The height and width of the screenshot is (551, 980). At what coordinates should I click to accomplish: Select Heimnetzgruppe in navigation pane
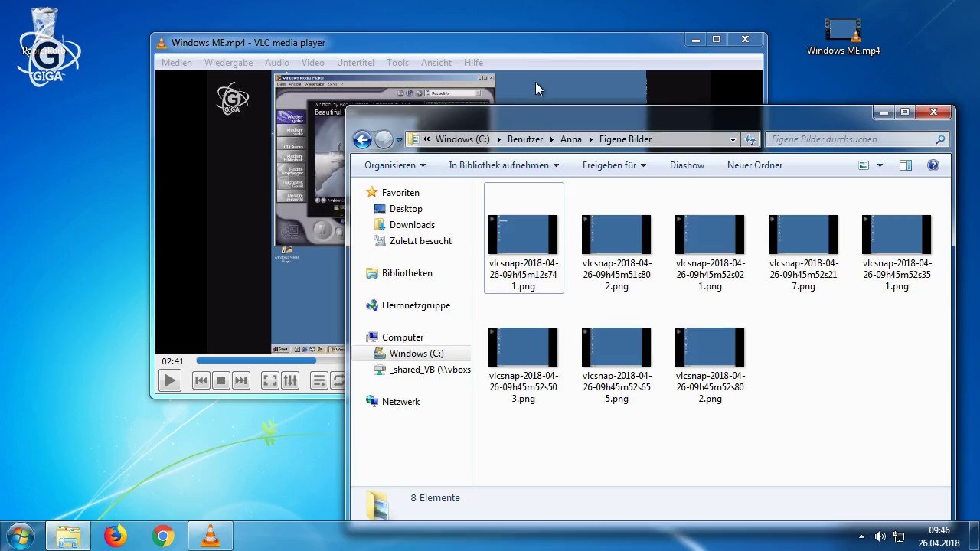416,305
